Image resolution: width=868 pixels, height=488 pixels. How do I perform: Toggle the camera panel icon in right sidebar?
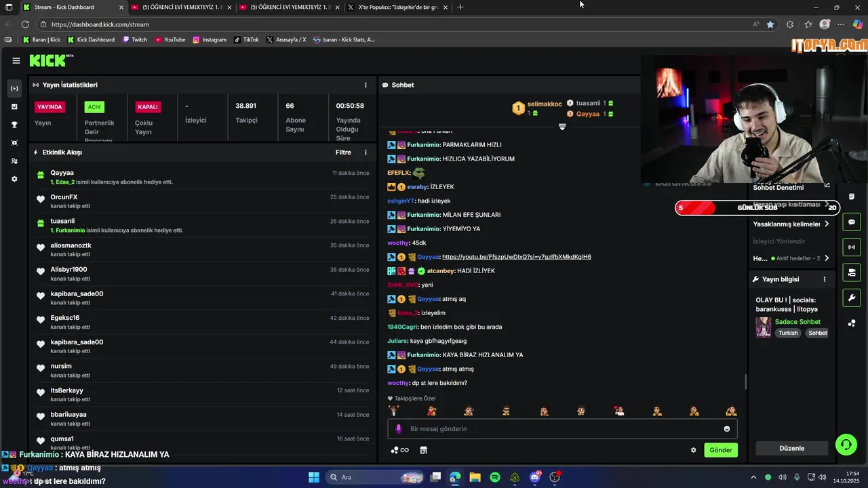[852, 272]
